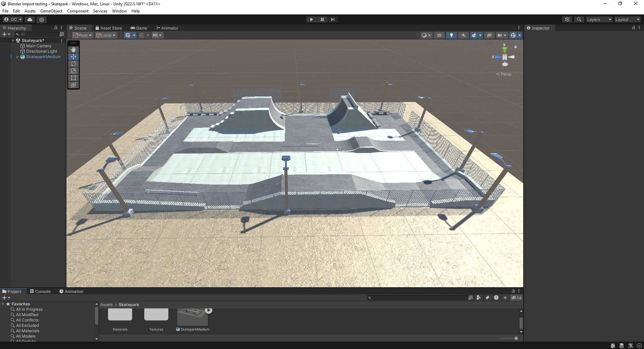Open Hierarchy scene search picker icon

(x=62, y=34)
